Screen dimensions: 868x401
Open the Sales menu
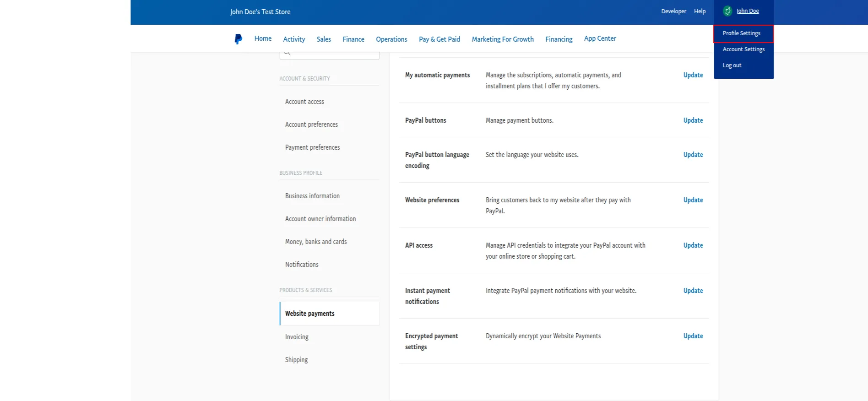point(324,39)
